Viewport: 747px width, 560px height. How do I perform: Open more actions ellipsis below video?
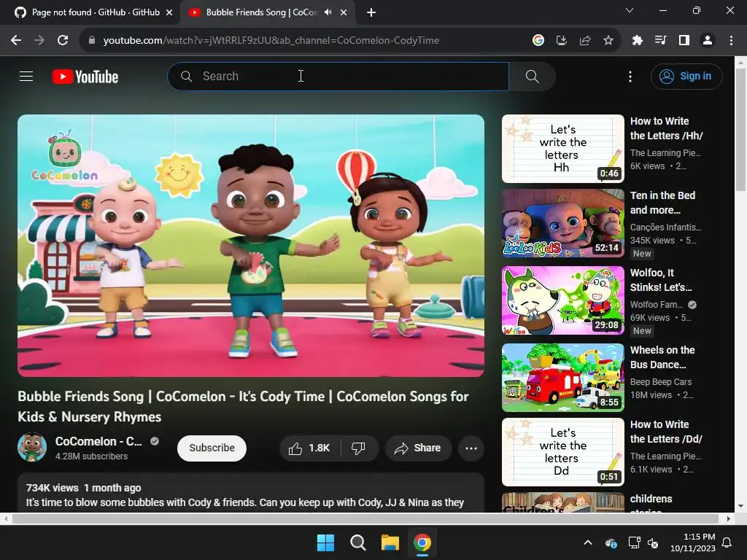coord(471,448)
